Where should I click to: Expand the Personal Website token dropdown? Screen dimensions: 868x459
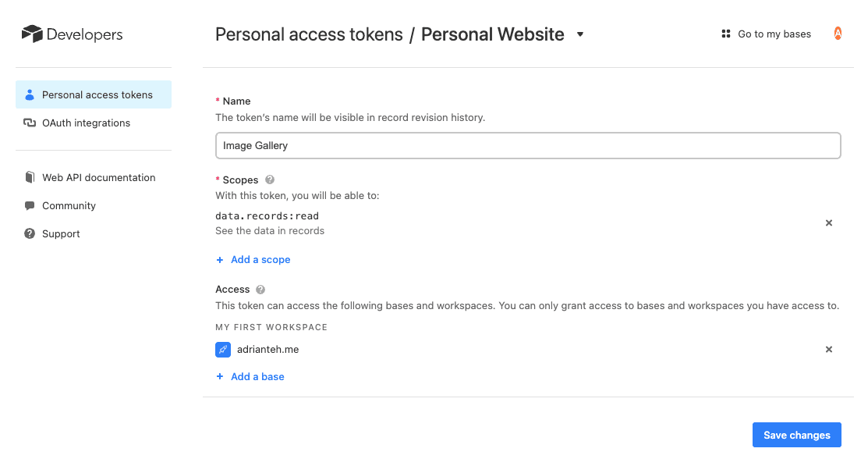[x=580, y=34]
